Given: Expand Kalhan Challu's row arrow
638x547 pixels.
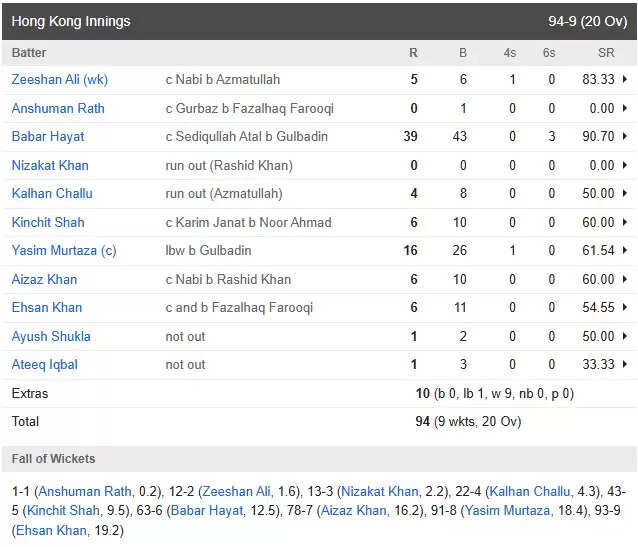Looking at the screenshot, I should [x=625, y=193].
